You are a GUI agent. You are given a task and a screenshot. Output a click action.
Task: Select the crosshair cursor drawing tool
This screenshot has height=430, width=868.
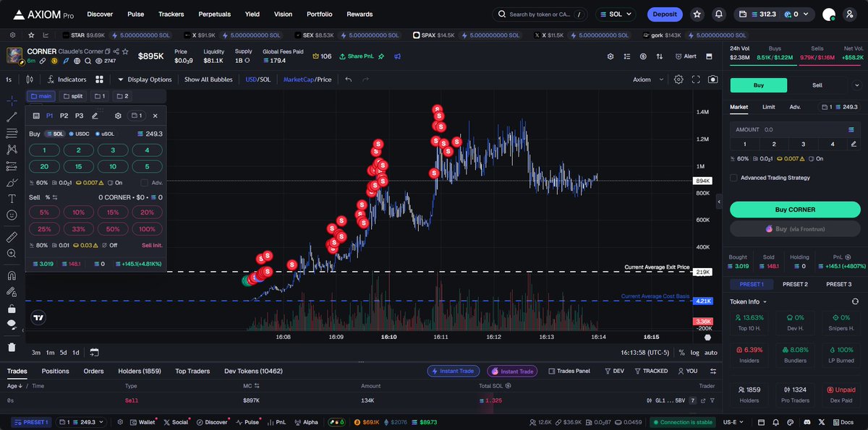click(12, 100)
